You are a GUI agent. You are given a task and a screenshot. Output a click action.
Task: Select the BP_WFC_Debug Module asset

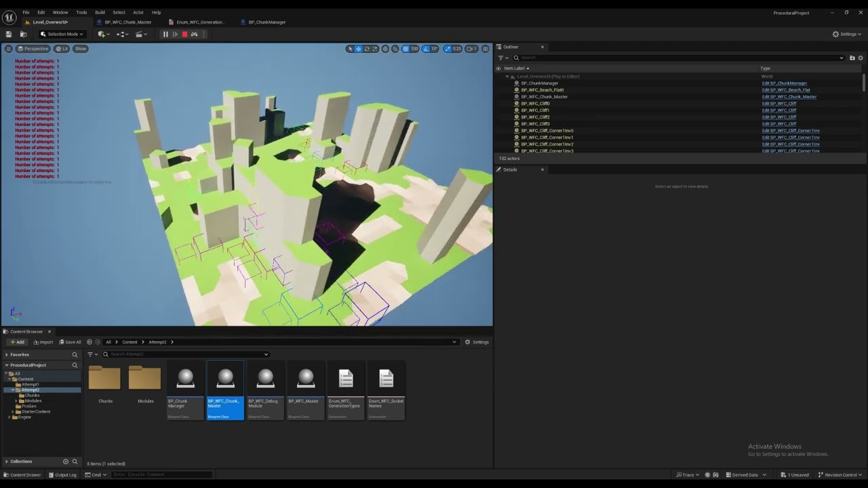[x=265, y=390]
